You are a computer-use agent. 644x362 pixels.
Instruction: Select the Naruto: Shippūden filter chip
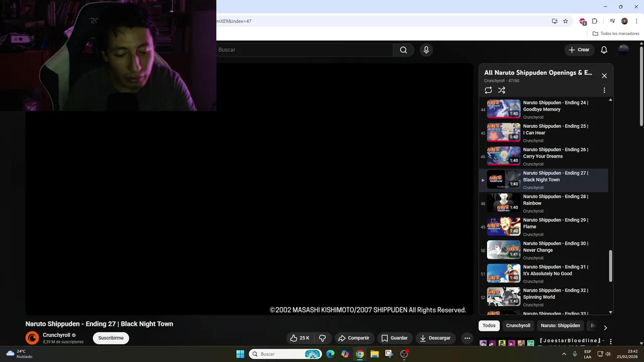(560, 325)
